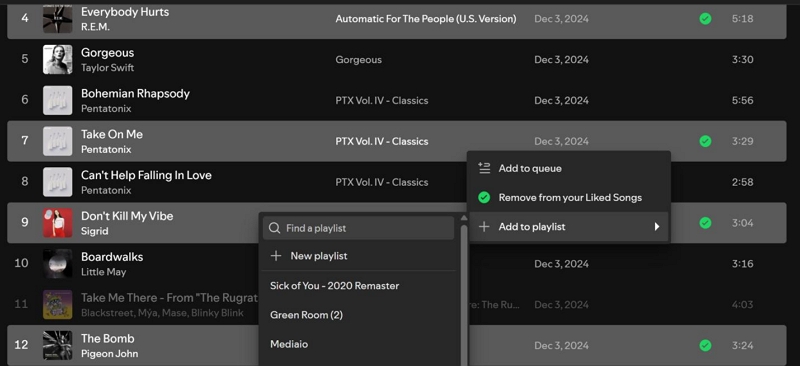Select Remove from your Liked Songs

click(569, 198)
